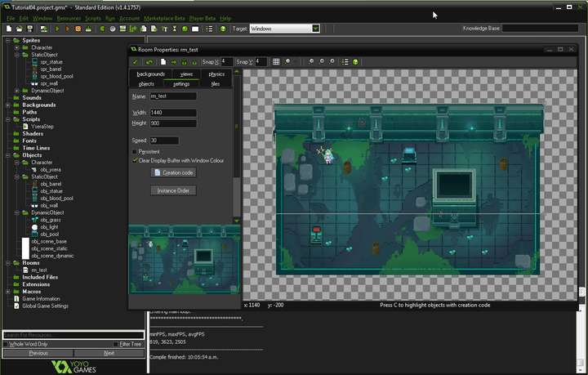Click the Create room white rectangle icon

(x=195, y=29)
